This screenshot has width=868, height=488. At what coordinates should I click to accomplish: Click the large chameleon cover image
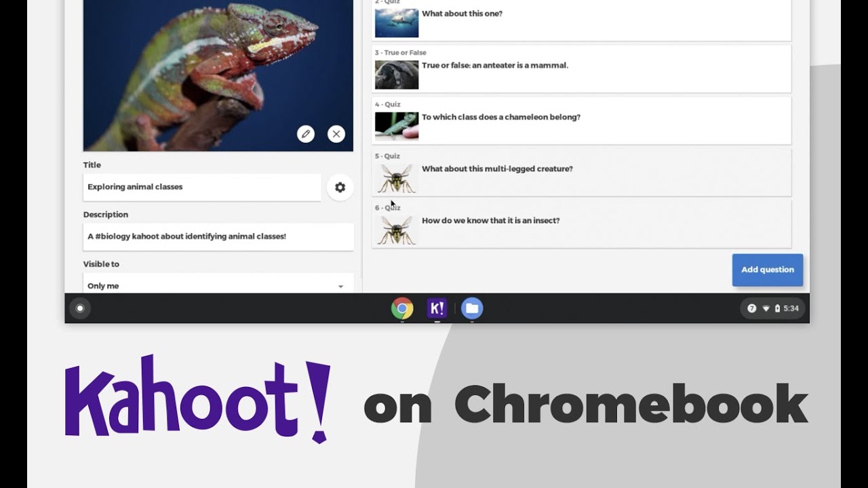[218, 75]
